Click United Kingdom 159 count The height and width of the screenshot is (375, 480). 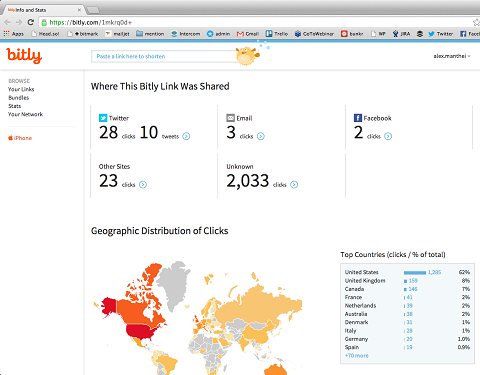[x=413, y=281]
